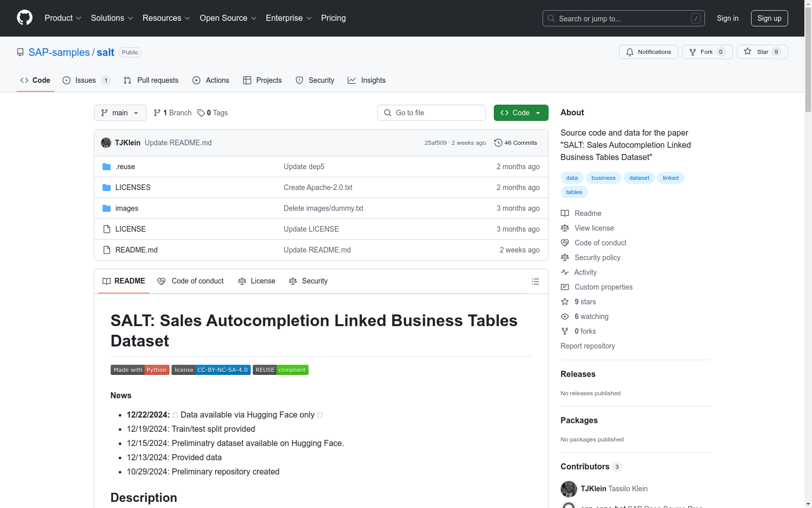812x508 pixels.
Task: Open the latest commit message Update README.md
Action: 178,143
